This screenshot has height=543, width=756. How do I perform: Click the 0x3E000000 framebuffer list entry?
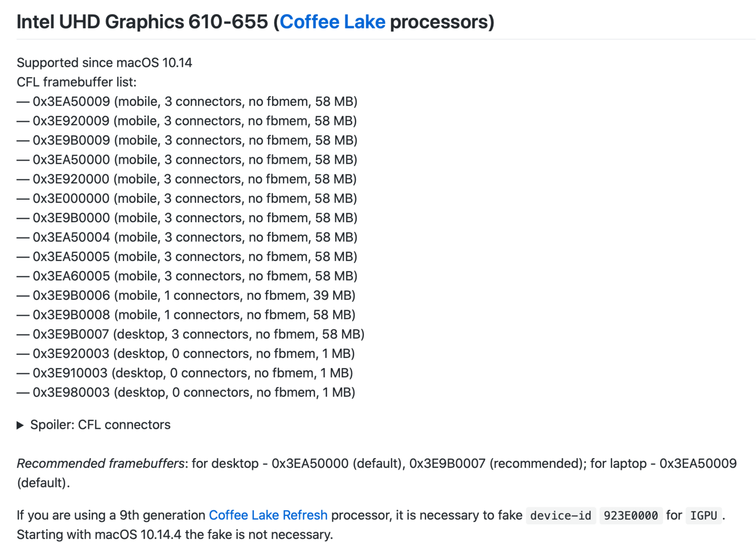(187, 199)
